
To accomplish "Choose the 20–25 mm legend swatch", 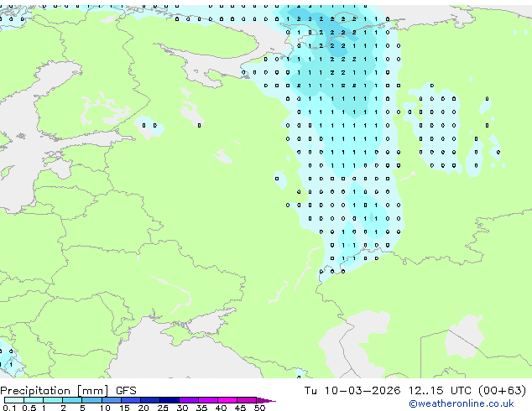I will click(x=150, y=400).
